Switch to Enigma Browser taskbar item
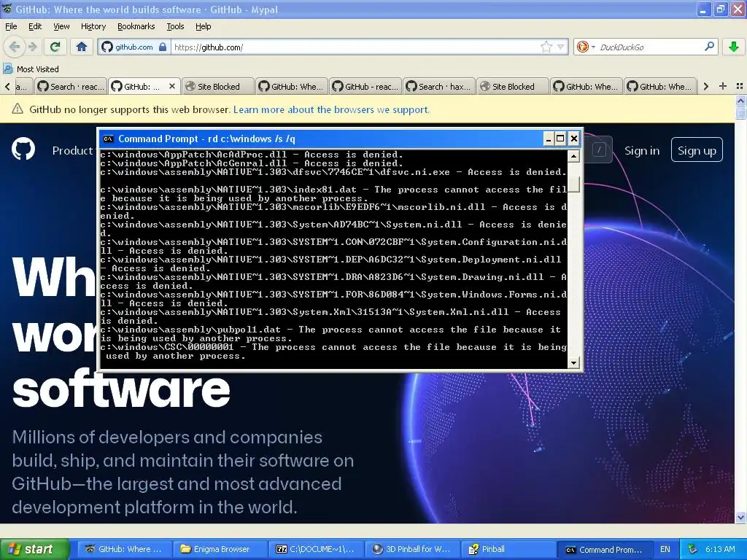Image resolution: width=747 pixels, height=560 pixels. coord(220,549)
